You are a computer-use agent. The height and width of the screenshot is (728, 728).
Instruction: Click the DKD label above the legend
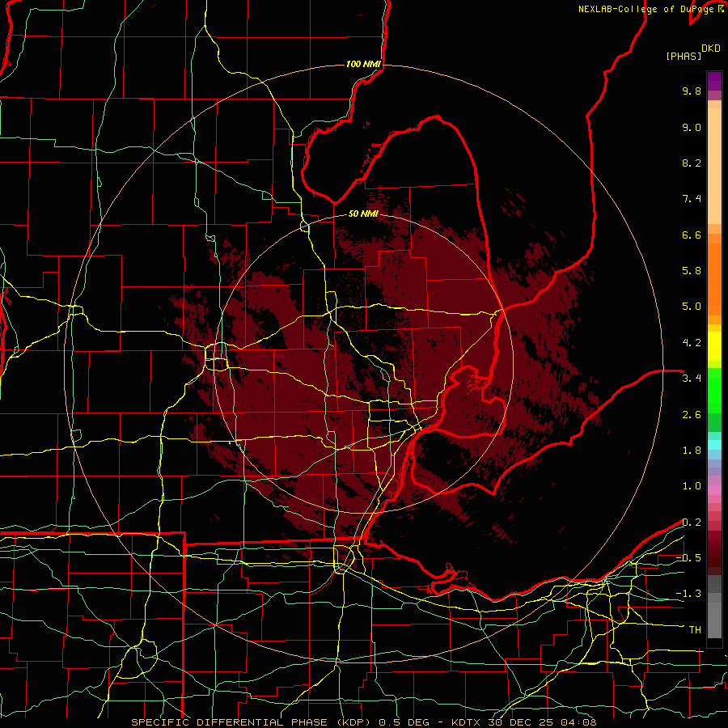coord(711,49)
